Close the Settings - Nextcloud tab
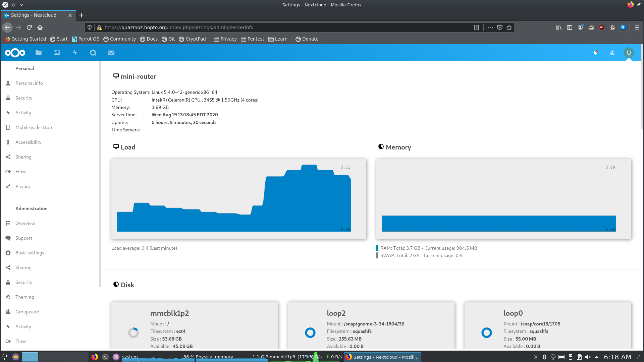The height and width of the screenshot is (362, 644). point(70,15)
